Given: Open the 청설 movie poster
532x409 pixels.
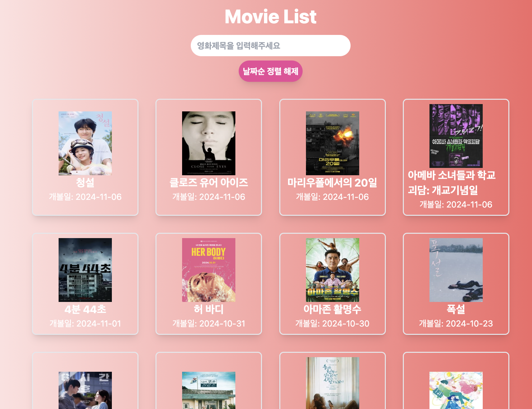Looking at the screenshot, I should [85, 143].
